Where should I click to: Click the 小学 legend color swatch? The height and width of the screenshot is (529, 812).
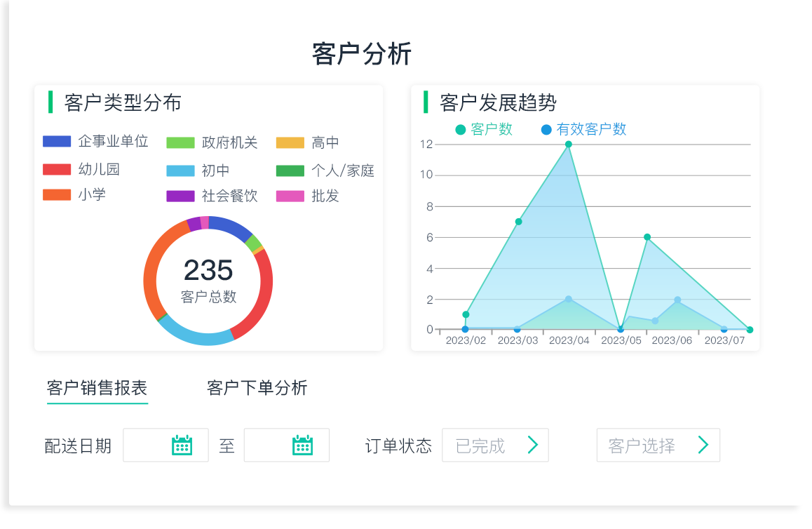click(57, 195)
